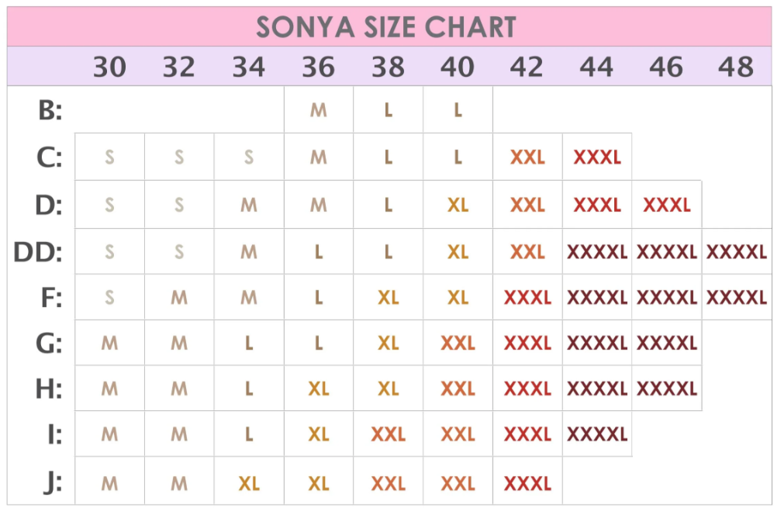
Task: Click the XXXL cell for 46 D
Action: [667, 206]
